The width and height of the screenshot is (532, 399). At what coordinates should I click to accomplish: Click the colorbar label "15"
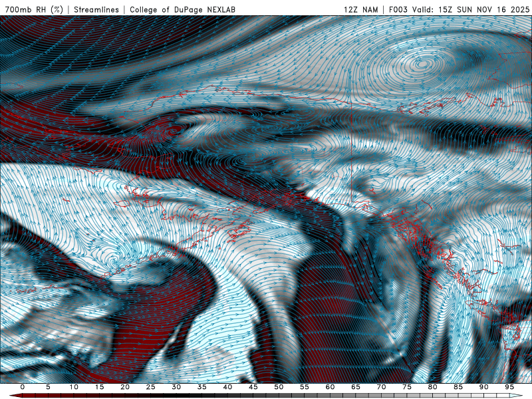coord(99,387)
